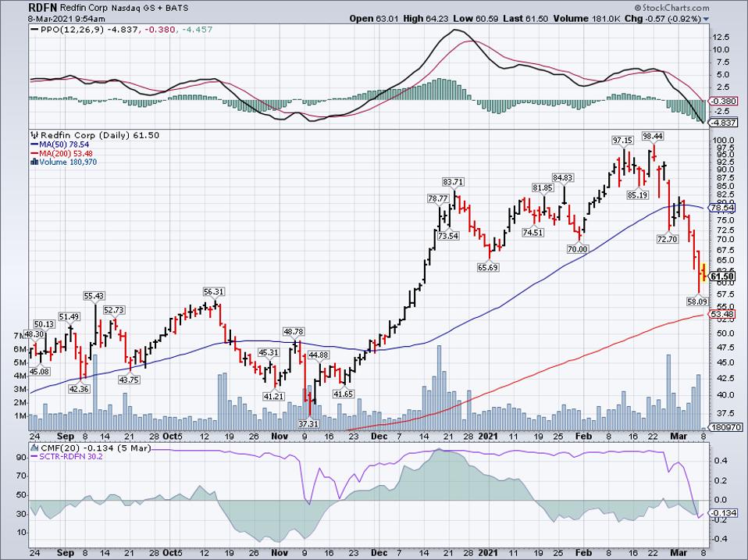Click the -4.837 PPO axis value tag

tap(724, 123)
